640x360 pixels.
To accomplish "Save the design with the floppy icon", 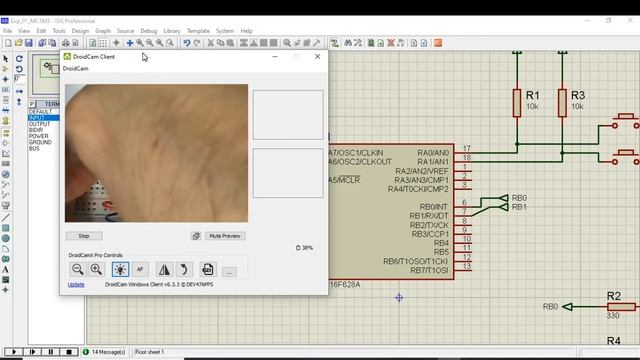I will tap(29, 43).
